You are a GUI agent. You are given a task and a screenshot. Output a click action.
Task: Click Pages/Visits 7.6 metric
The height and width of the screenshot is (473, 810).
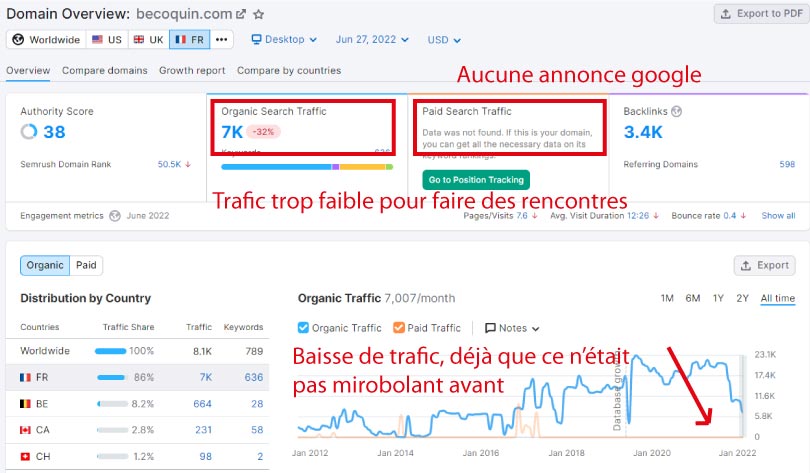coord(500,216)
